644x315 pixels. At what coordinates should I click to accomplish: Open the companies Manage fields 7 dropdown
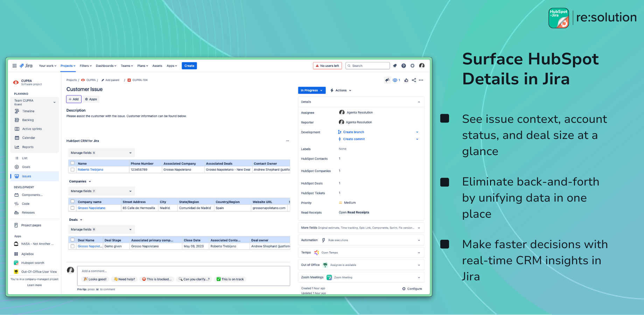pos(101,191)
